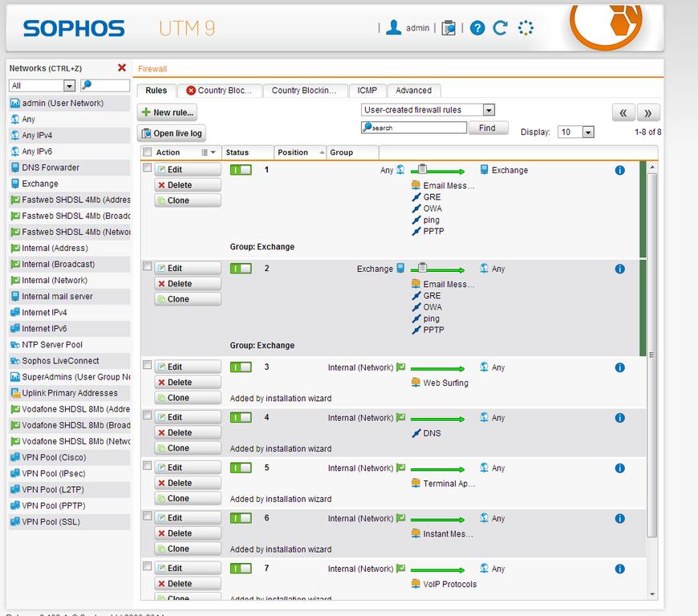Open the Country Blockin... exceptions tab
The image size is (698, 616).
coord(305,91)
